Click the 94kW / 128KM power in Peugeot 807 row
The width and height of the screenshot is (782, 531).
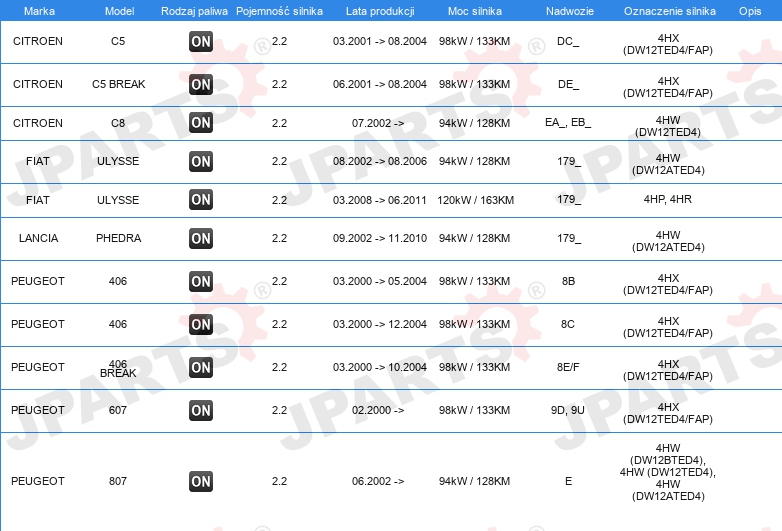tap(474, 481)
